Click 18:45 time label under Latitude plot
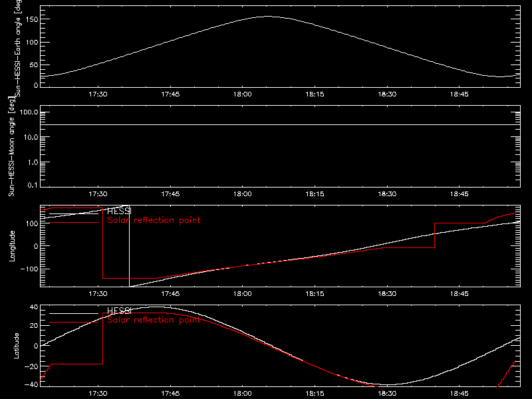This screenshot has height=399, width=532. [x=460, y=394]
